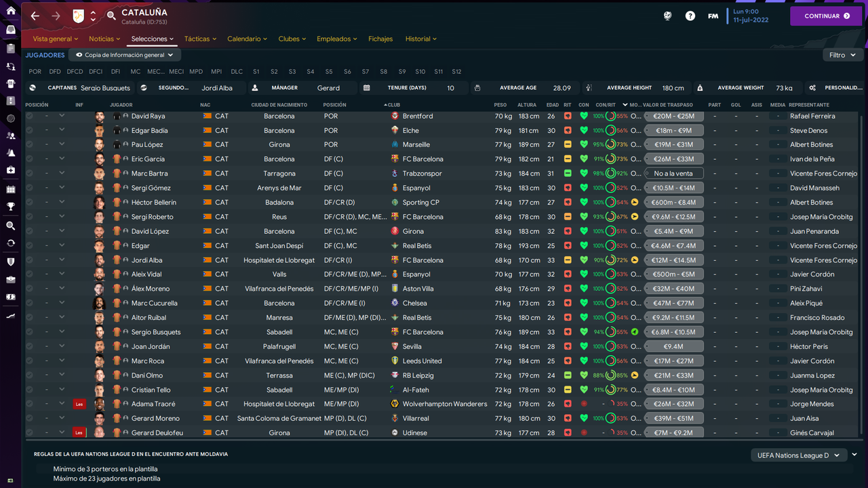
Task: Click the team up/down switcher arrows
Action: coord(94,16)
